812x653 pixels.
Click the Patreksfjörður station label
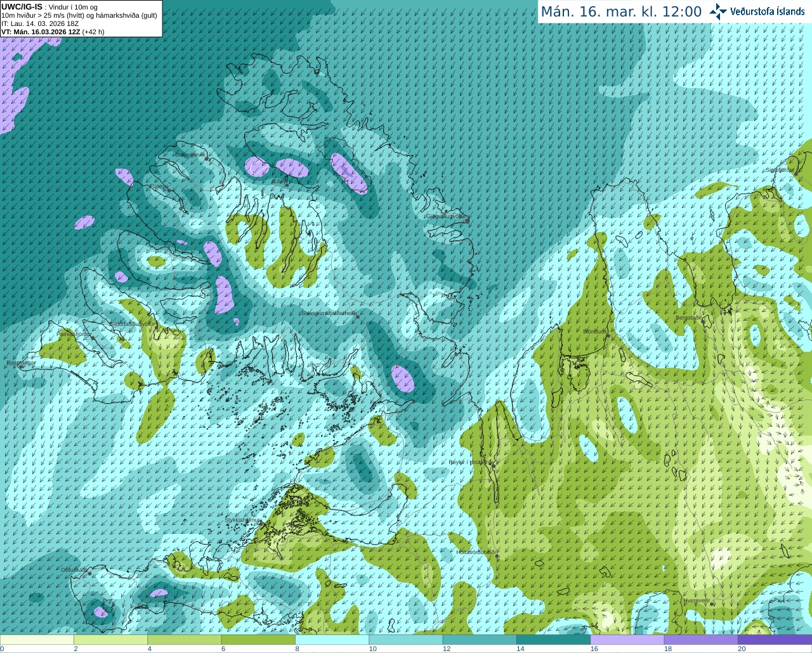(x=74, y=333)
